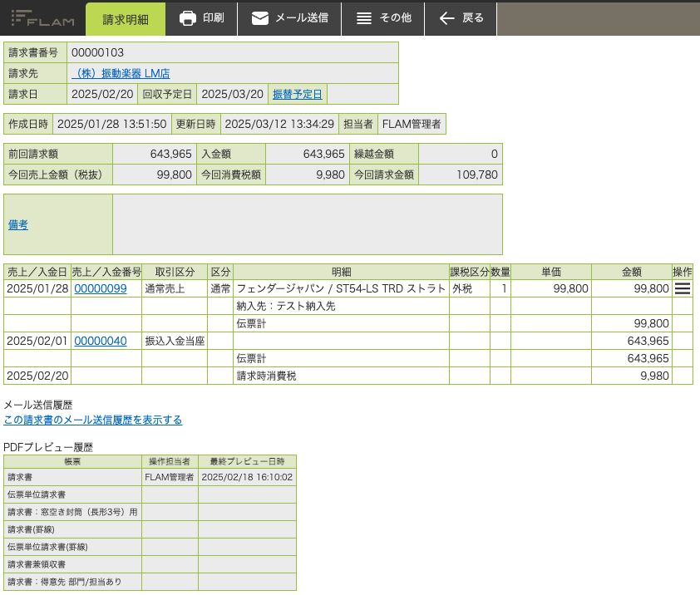The width and height of the screenshot is (700, 595).
Task: Click billing date 2025/02/20 in header
Action: coord(102,94)
